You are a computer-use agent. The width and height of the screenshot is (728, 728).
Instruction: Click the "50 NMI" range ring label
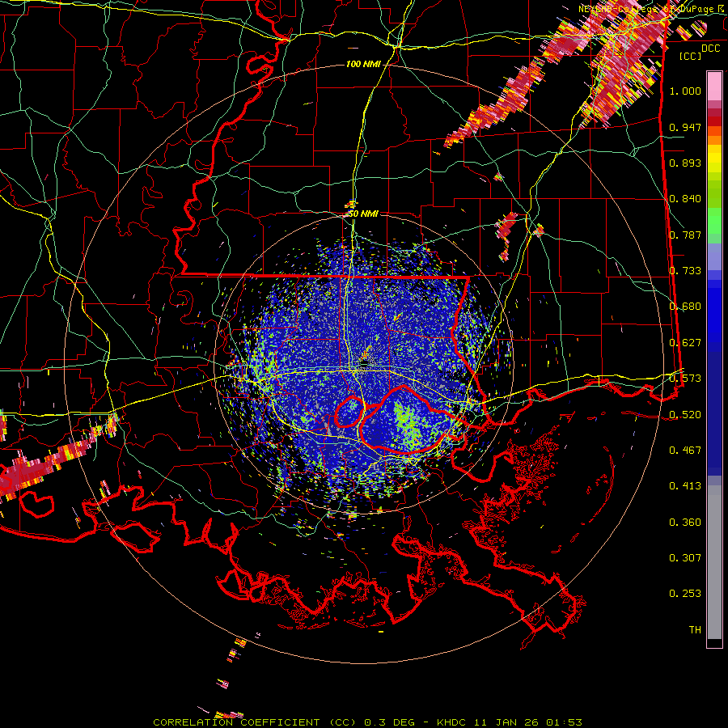(363, 214)
